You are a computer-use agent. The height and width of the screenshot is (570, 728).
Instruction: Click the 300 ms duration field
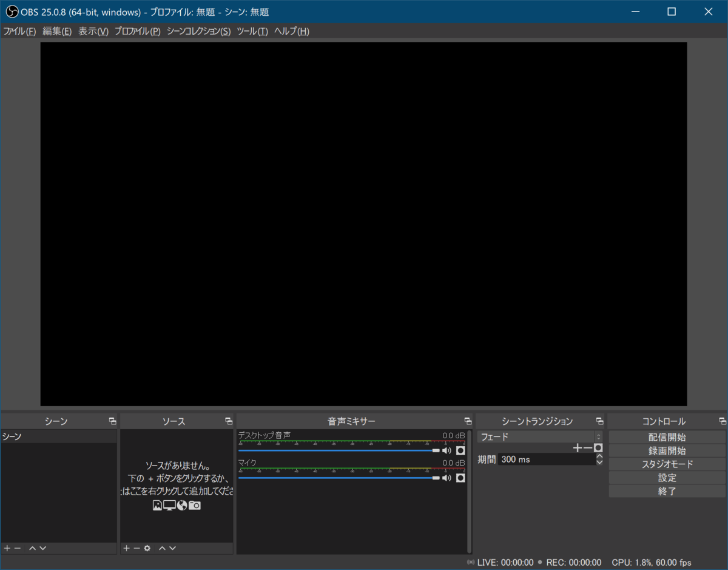pos(547,460)
